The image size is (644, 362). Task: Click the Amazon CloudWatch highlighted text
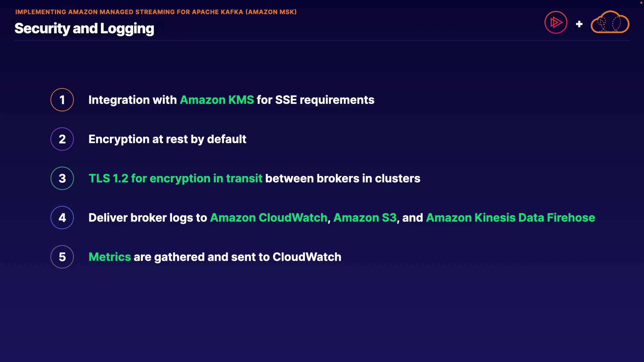268,218
